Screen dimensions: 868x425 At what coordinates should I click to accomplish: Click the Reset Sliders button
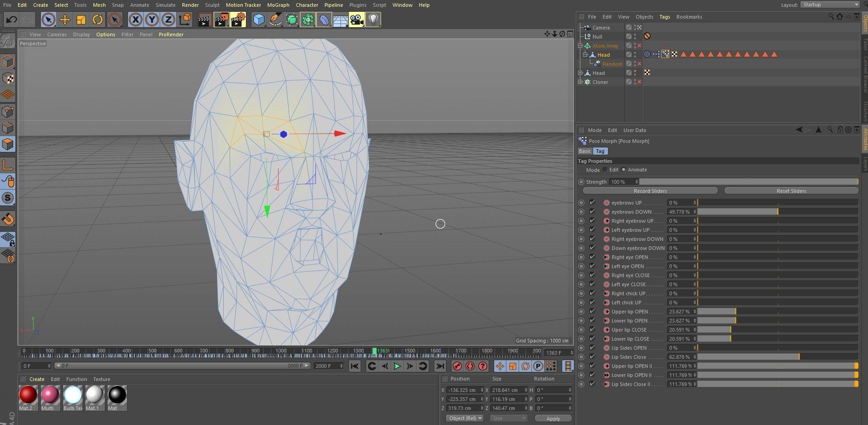click(791, 191)
